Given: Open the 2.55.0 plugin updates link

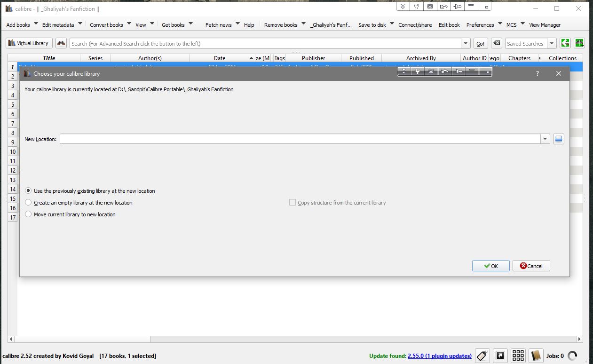Looking at the screenshot, I should (x=439, y=356).
